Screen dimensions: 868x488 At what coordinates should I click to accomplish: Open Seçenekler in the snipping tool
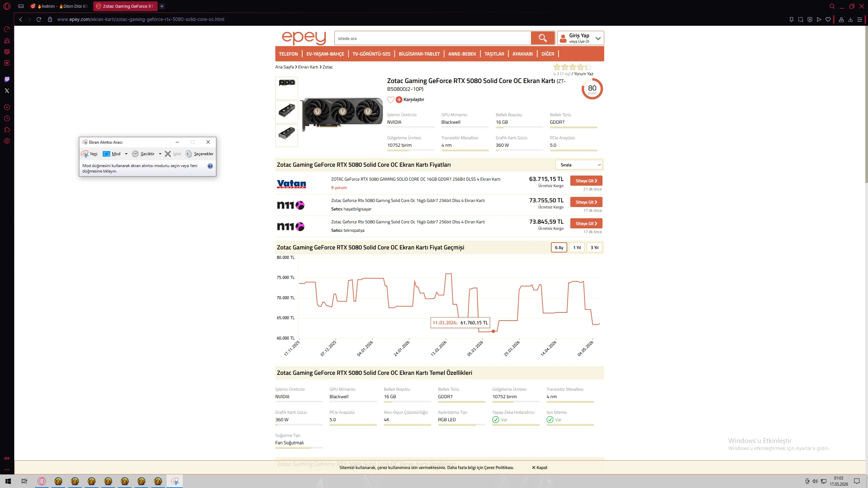pyautogui.click(x=200, y=154)
